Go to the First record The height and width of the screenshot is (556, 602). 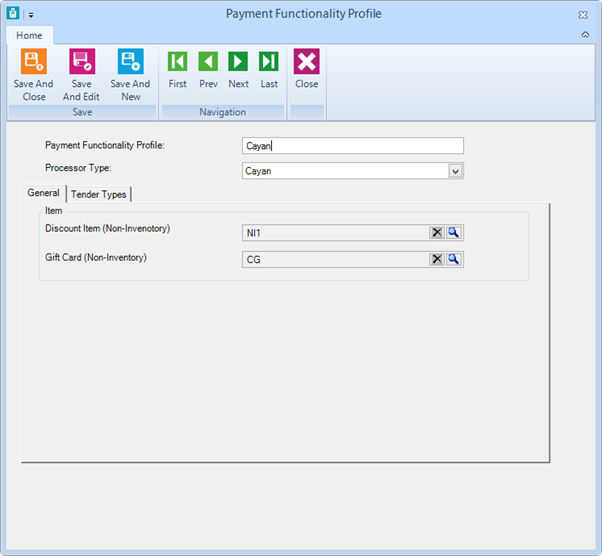tap(177, 61)
